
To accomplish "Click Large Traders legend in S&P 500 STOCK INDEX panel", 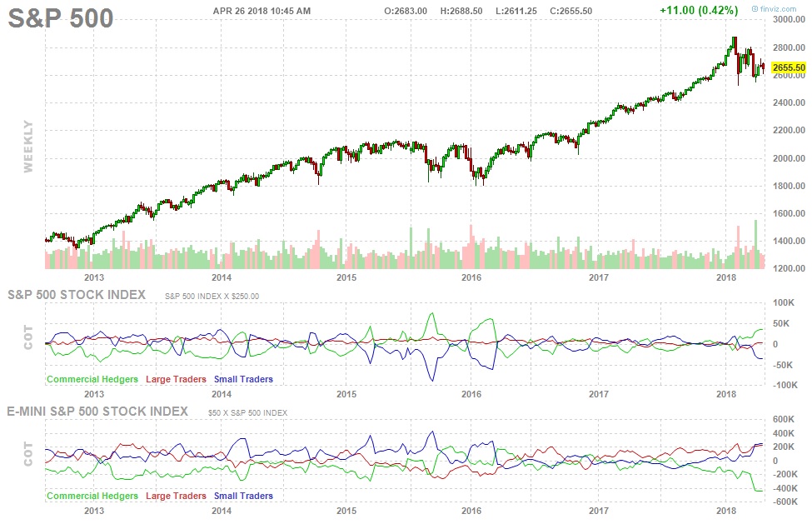I will [x=176, y=379].
